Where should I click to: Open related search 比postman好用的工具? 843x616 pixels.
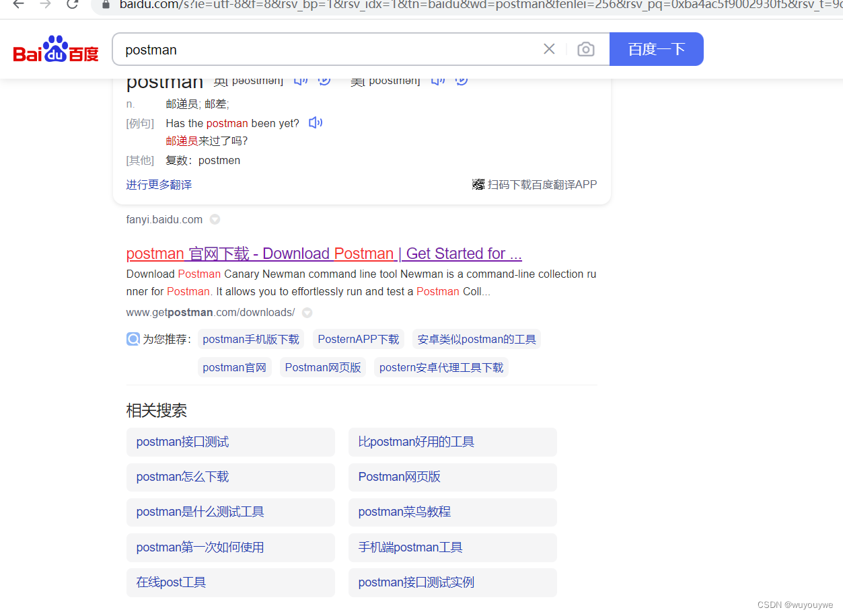[x=453, y=442]
